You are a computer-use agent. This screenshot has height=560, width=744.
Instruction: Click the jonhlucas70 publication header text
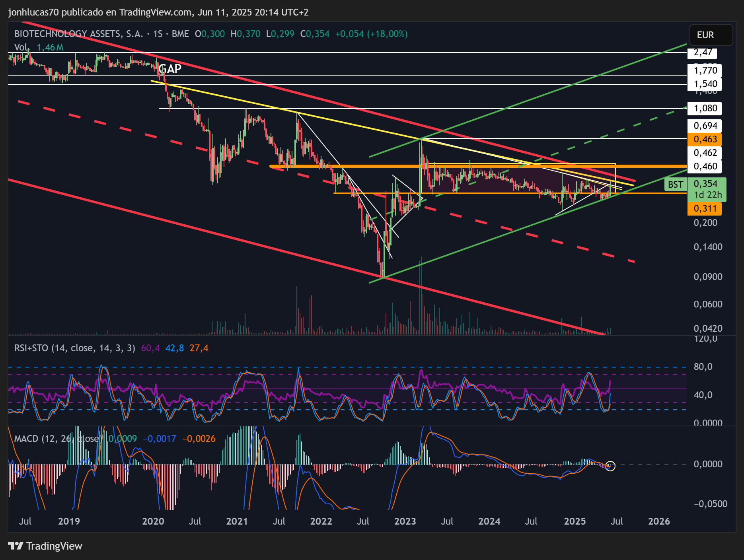coord(158,12)
